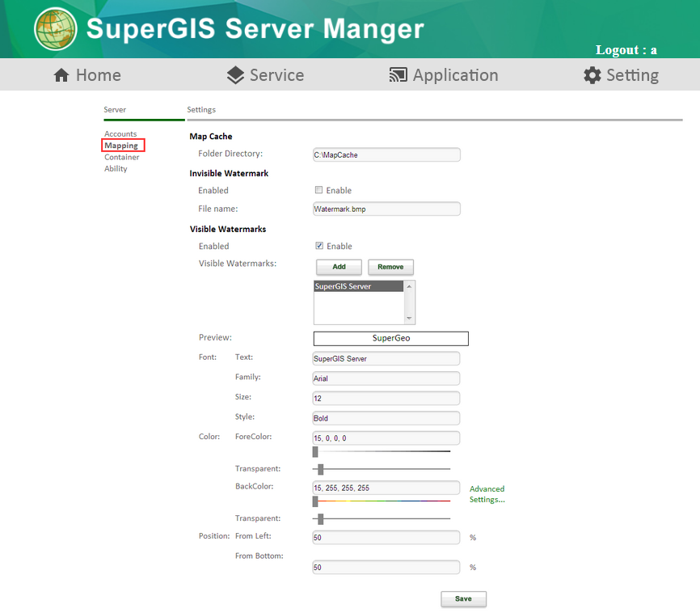The image size is (700, 613).
Task: Enable the Invisible Watermark checkbox
Action: click(318, 190)
